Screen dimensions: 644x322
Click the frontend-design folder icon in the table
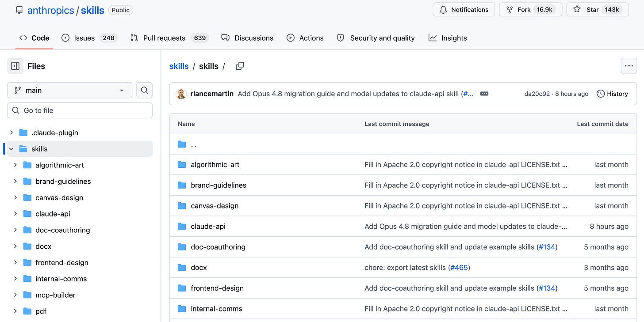(x=182, y=288)
